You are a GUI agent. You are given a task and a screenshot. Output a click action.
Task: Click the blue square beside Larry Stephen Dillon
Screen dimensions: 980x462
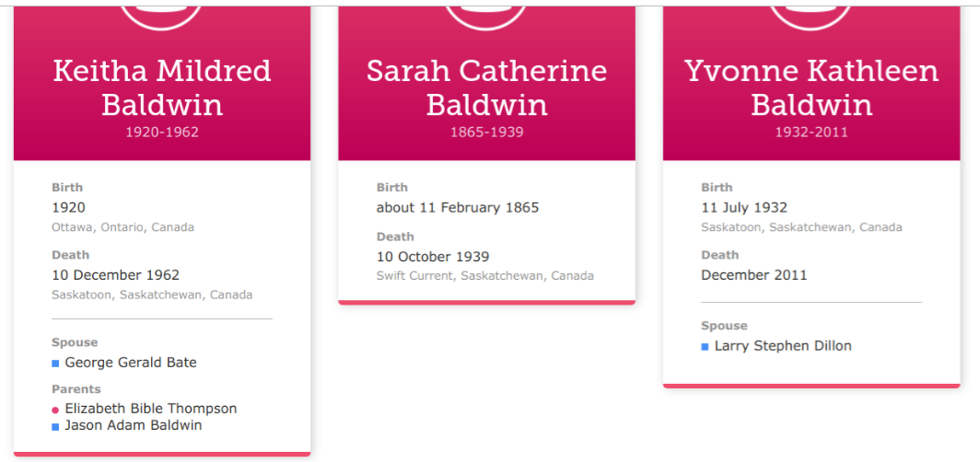pos(705,346)
